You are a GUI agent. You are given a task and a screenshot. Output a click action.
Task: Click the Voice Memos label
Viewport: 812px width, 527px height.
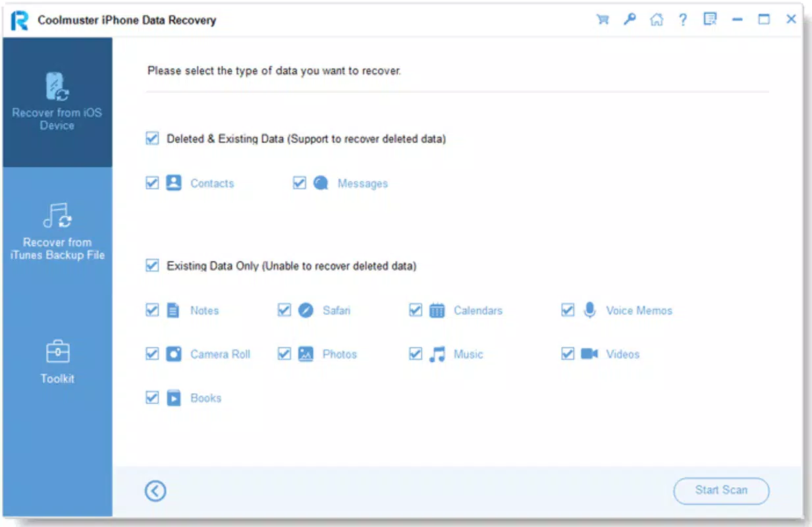click(639, 310)
